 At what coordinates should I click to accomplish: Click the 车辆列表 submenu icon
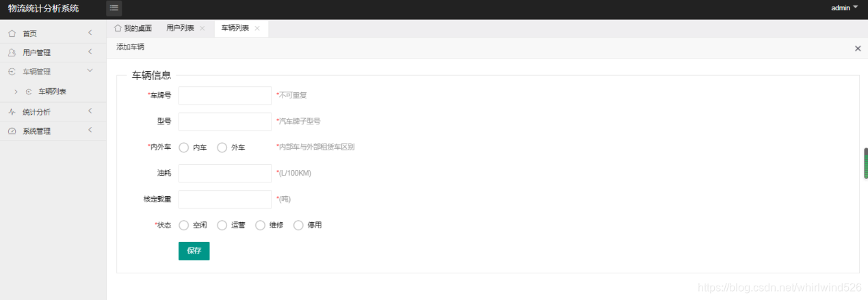pos(29,91)
